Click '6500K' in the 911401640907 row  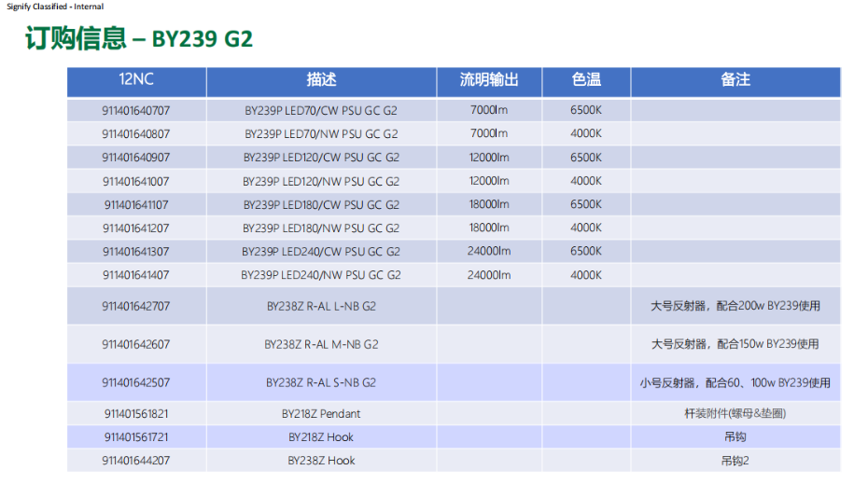(586, 157)
